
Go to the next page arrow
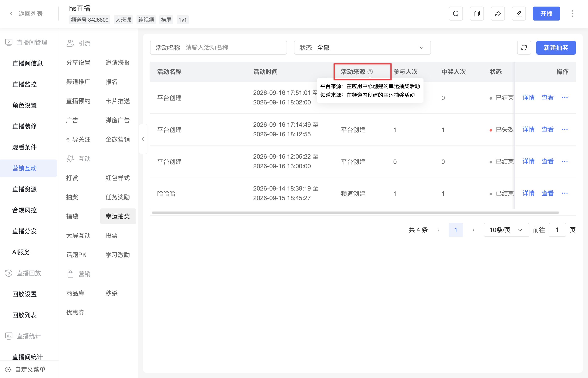[473, 230]
